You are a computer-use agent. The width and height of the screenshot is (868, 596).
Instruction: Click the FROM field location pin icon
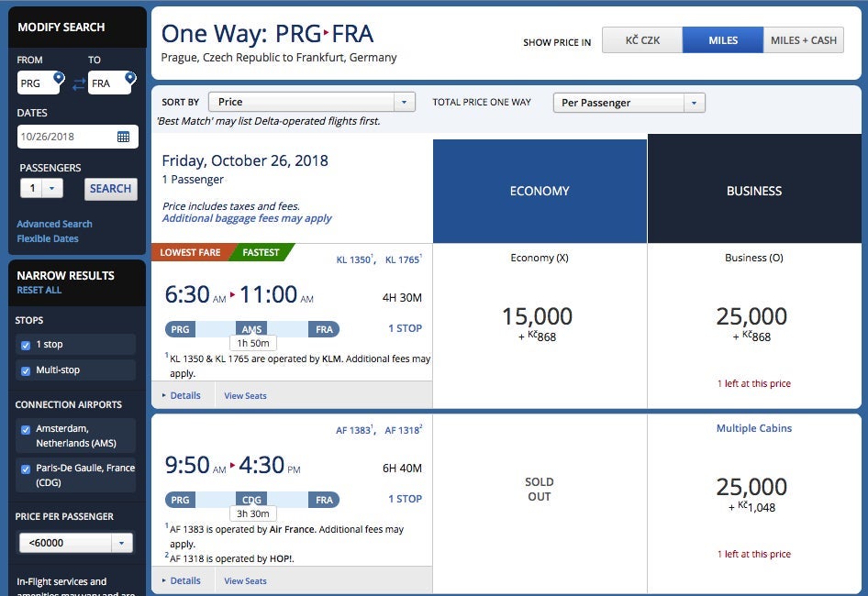59,79
